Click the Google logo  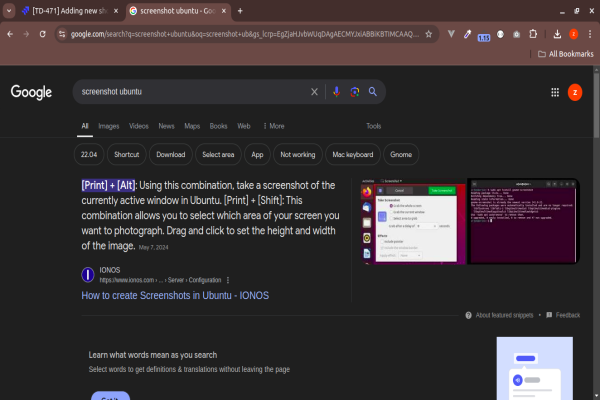click(31, 92)
